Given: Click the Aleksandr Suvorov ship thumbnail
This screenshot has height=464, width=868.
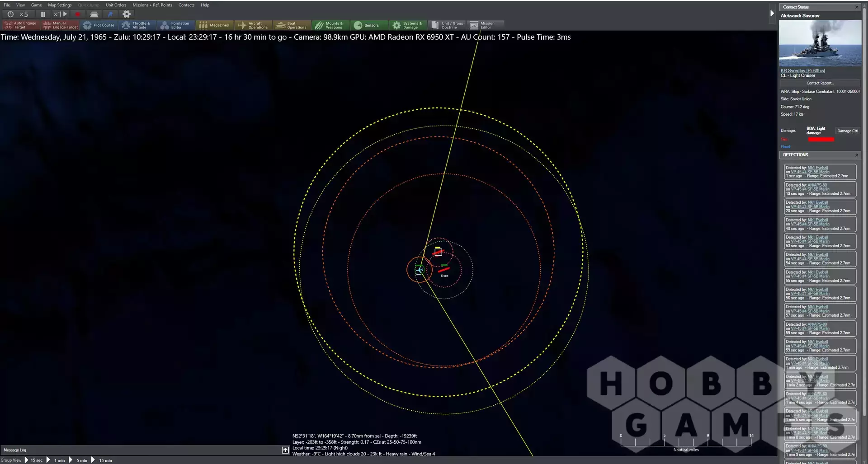Looking at the screenshot, I should click(820, 43).
